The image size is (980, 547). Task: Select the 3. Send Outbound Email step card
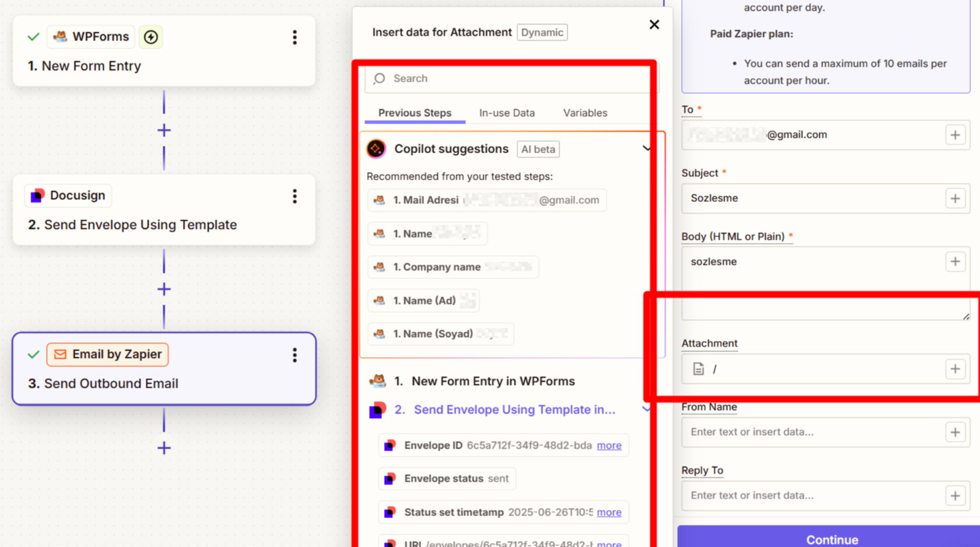pos(164,369)
